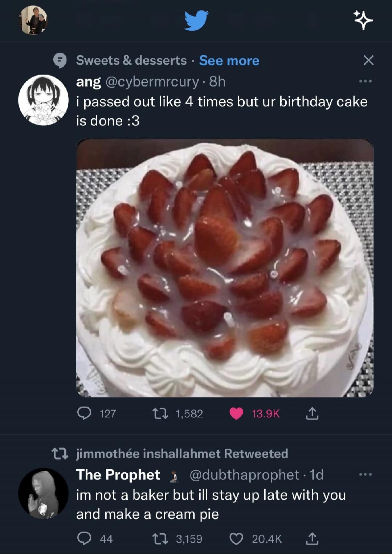392x554 pixels.
Task: Open the three-dot menu on The Prophet's tweet
Action: [x=365, y=474]
